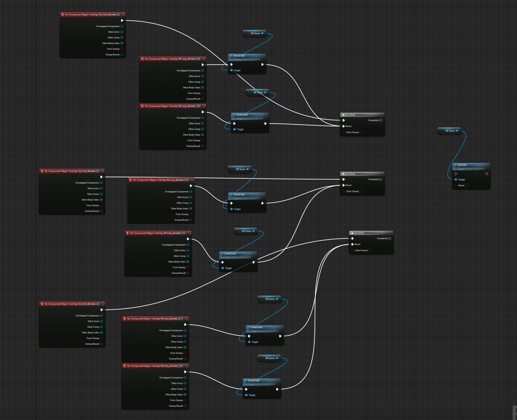Image resolution: width=517 pixels, height=420 pixels.
Task: Click delegate pin on Wrong_Answer_G1 event header
Action: point(187,319)
